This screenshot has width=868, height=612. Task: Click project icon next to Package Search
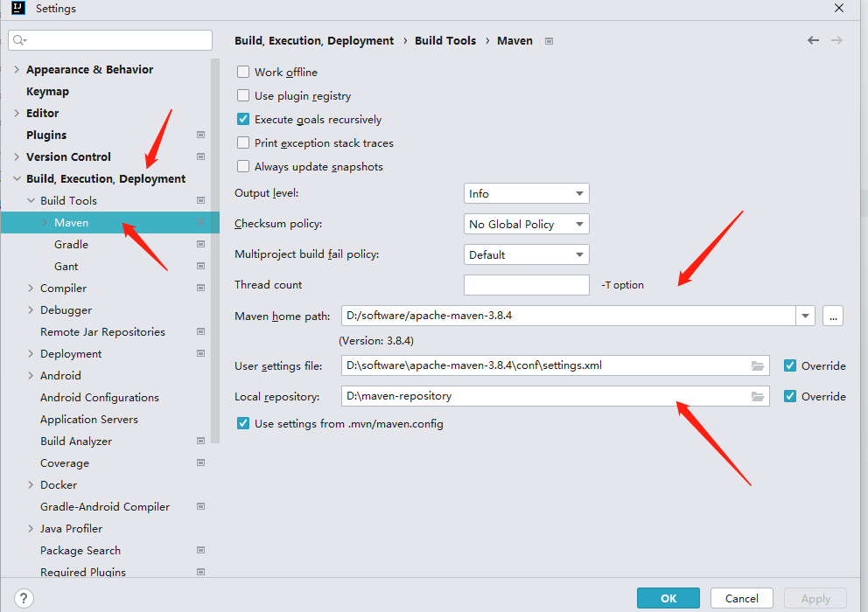(x=201, y=550)
